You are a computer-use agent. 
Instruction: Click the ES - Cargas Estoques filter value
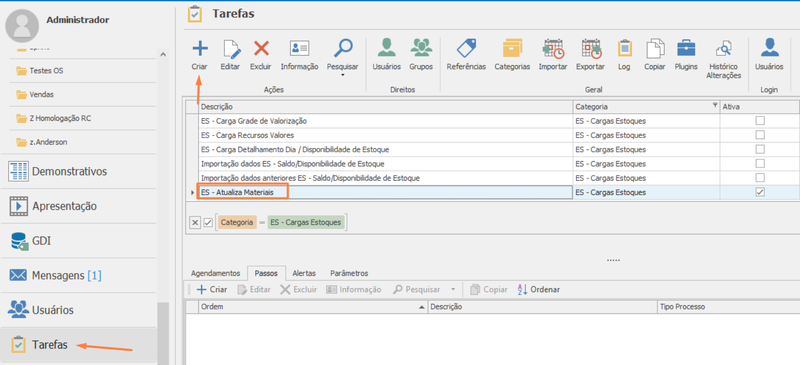point(306,223)
